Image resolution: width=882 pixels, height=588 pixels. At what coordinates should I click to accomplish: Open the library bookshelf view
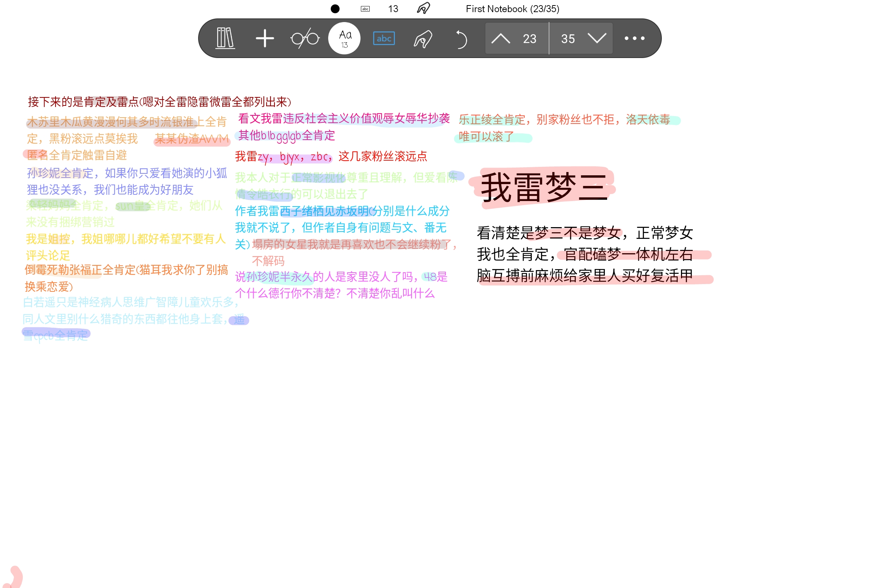pos(224,38)
